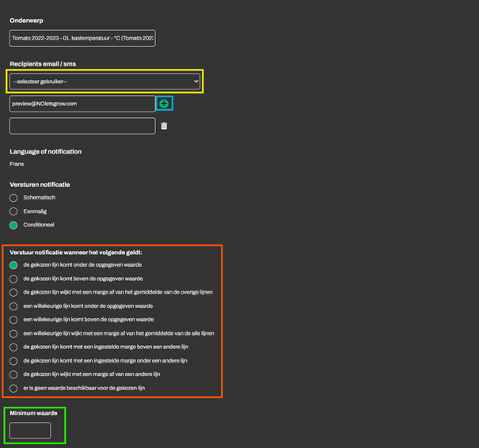Viewport: 479px width, 448px height.
Task: Choose gekozen lijn ingestelde marge boven andere lijn
Action: coord(13,347)
